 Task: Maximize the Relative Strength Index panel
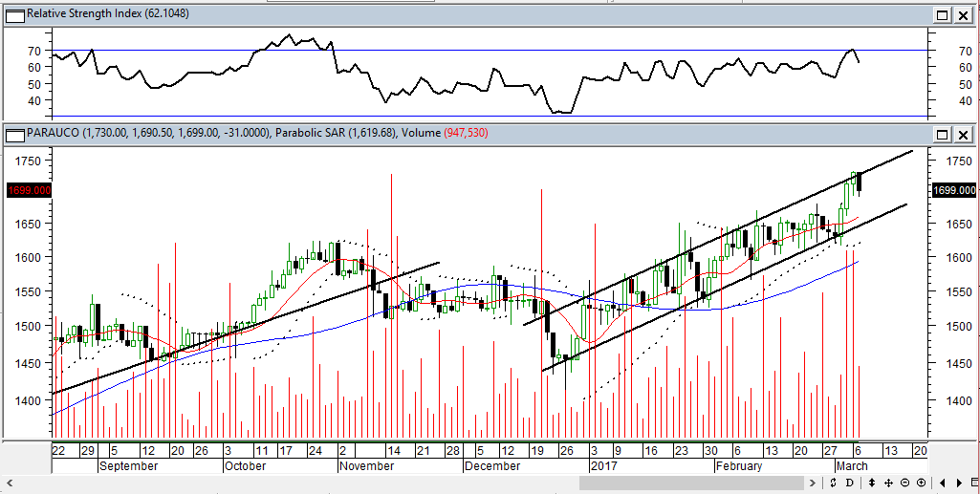tap(943, 15)
